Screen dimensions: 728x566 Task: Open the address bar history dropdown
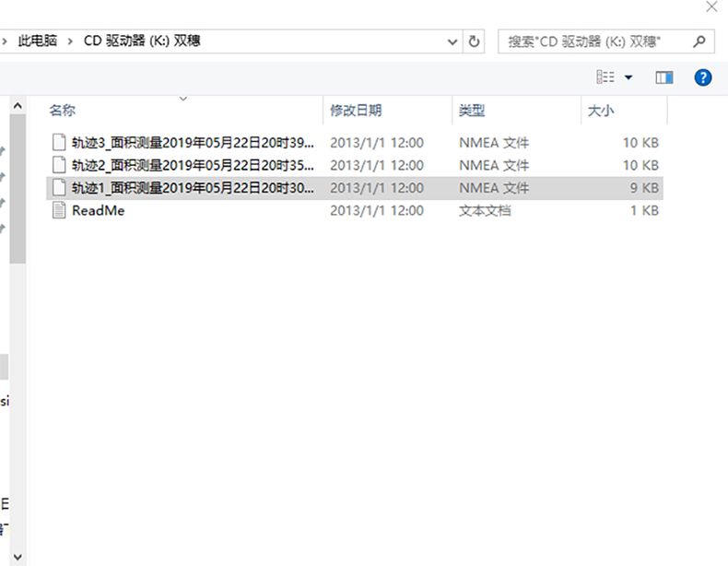click(452, 41)
